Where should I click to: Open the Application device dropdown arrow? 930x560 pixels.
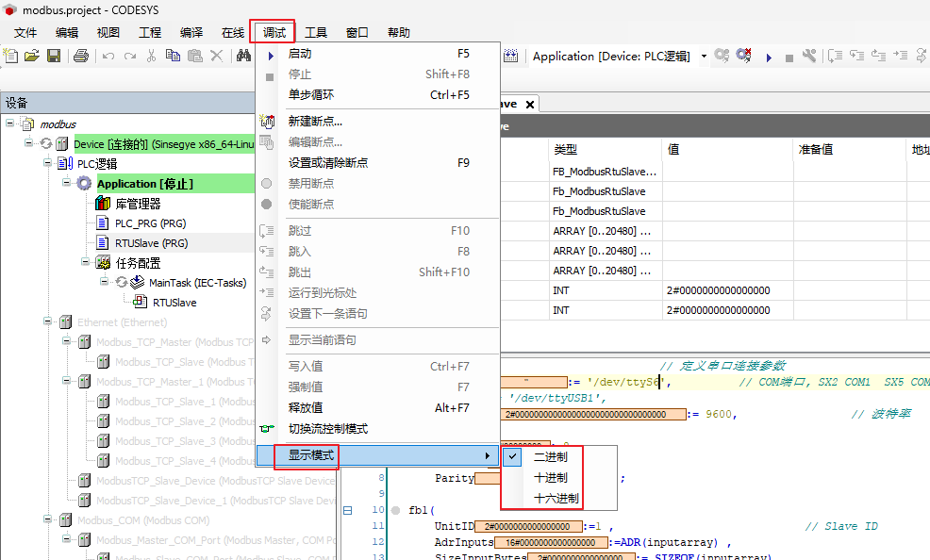pyautogui.click(x=704, y=57)
